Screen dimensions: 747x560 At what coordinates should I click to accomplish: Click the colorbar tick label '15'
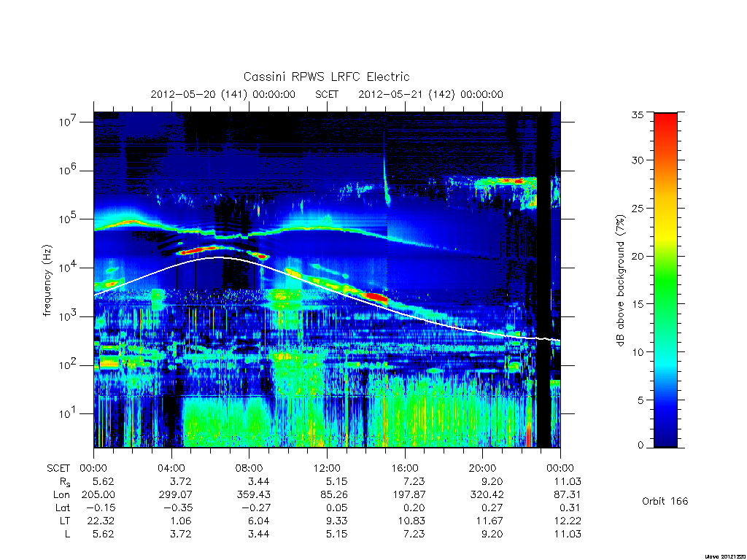(x=638, y=304)
